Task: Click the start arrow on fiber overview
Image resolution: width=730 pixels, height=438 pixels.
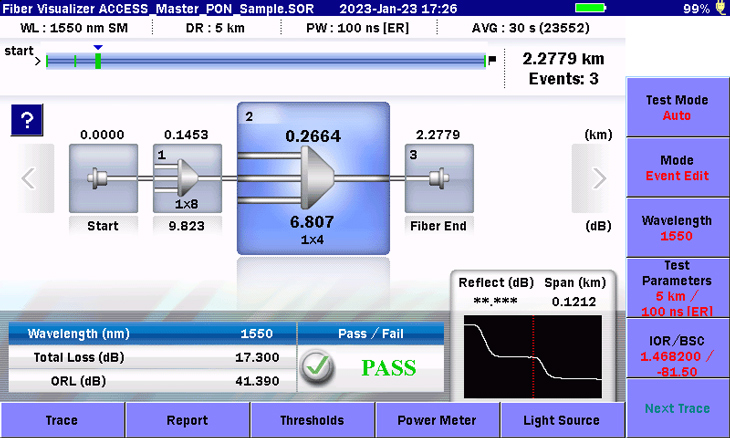Action: pyautogui.click(x=38, y=61)
